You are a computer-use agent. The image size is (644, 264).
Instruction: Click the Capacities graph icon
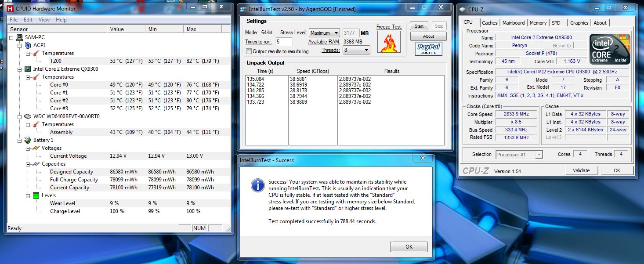tap(36, 164)
